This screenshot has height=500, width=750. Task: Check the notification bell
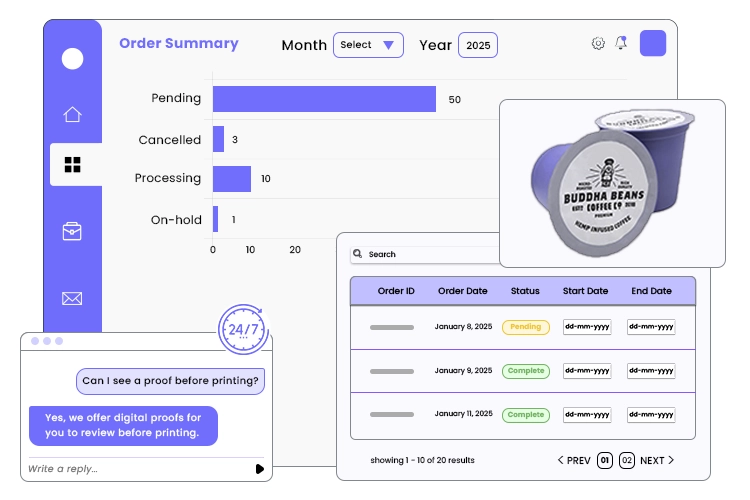point(621,43)
